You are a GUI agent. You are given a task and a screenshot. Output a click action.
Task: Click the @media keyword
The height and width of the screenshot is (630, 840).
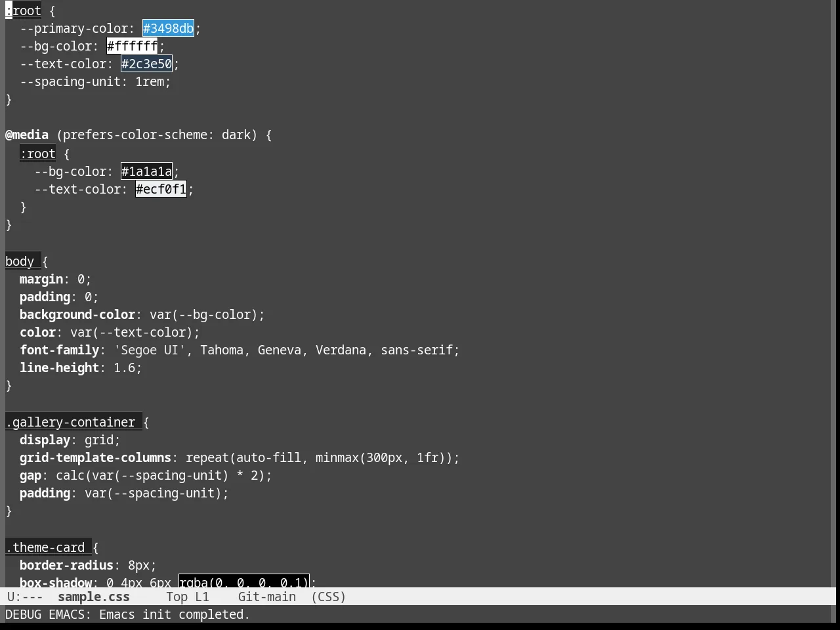27,135
